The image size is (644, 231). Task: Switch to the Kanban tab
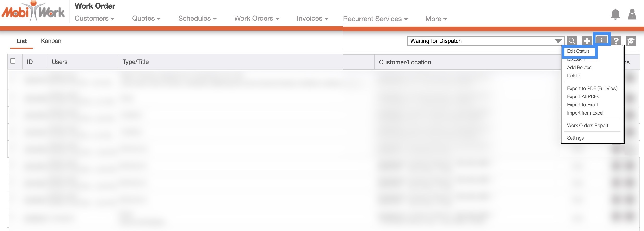coord(51,41)
